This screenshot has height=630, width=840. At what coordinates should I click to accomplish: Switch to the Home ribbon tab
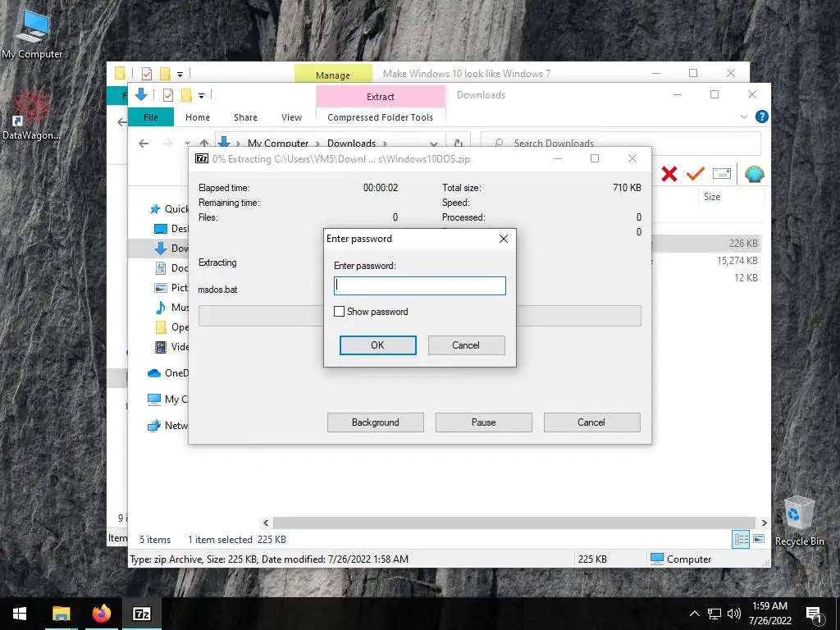[198, 116]
